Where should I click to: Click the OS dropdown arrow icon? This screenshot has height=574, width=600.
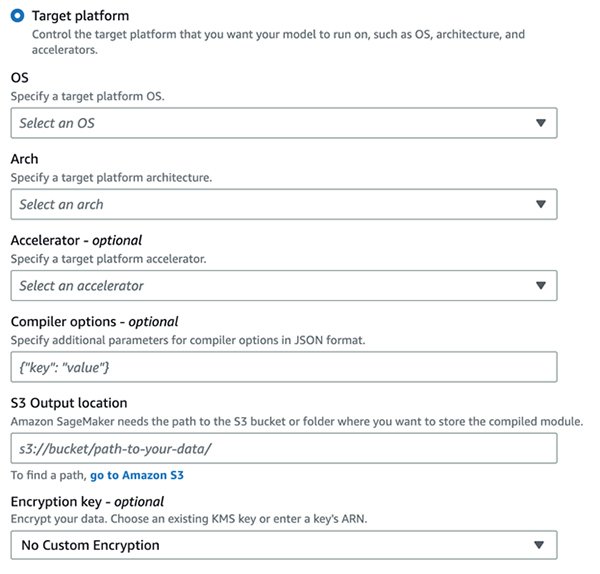coord(540,123)
